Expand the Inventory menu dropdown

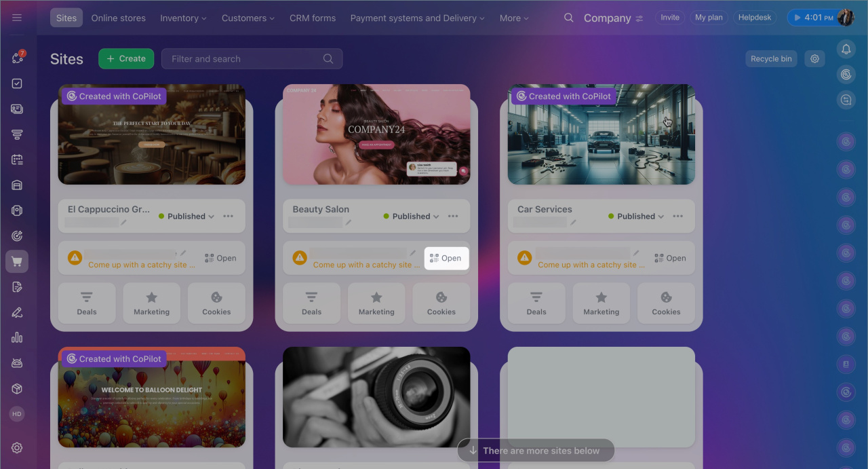coord(183,18)
